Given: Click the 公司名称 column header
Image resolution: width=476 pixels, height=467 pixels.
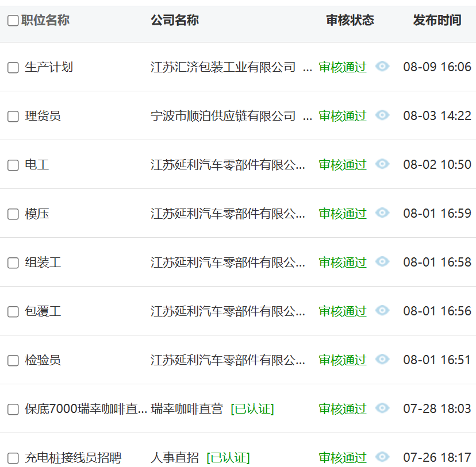Looking at the screenshot, I should pyautogui.click(x=175, y=20).
